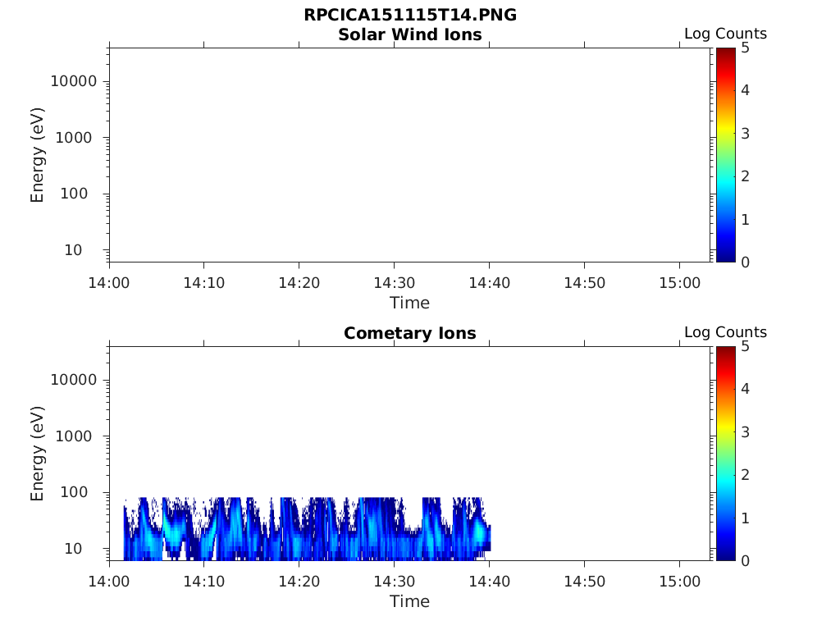Select the Solar Wind Ions plot title
Screen dimensions: 840x630
[410, 34]
